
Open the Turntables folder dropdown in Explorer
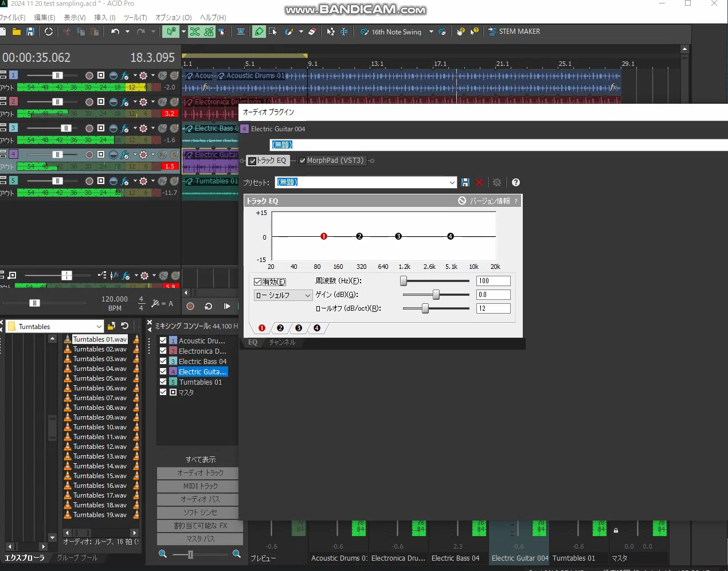(x=99, y=327)
